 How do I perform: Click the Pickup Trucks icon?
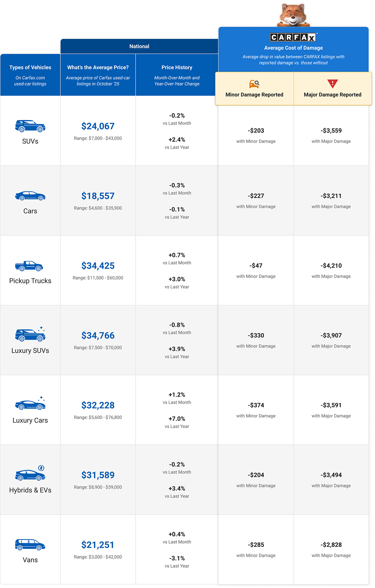pyautogui.click(x=29, y=266)
